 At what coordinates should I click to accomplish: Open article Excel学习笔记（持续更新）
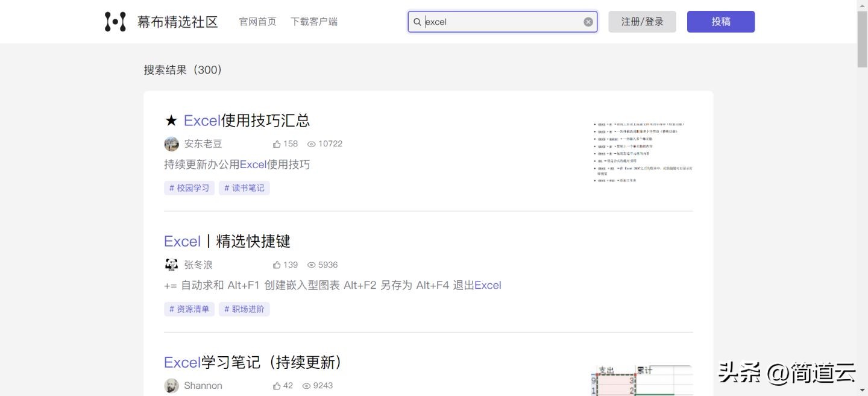click(x=254, y=363)
